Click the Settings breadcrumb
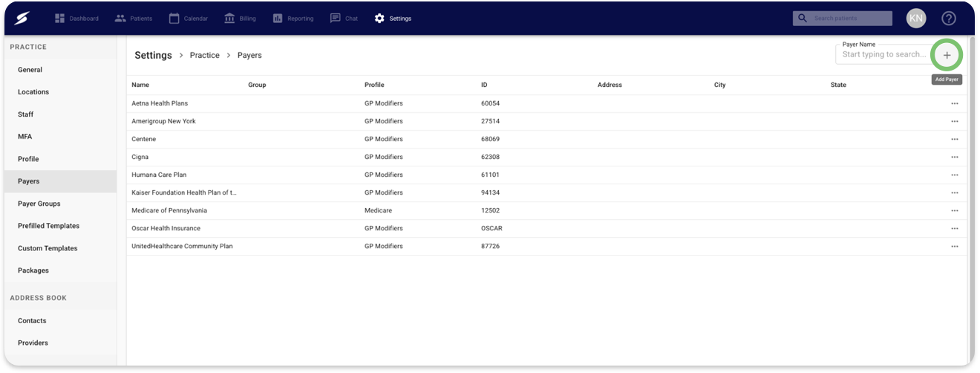The image size is (980, 373). pyautogui.click(x=153, y=55)
